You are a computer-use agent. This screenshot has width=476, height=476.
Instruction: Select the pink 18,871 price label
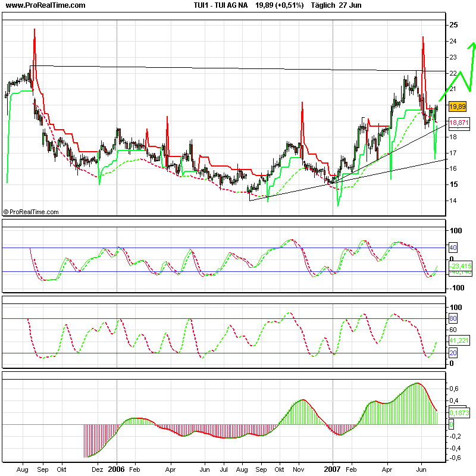(458, 122)
